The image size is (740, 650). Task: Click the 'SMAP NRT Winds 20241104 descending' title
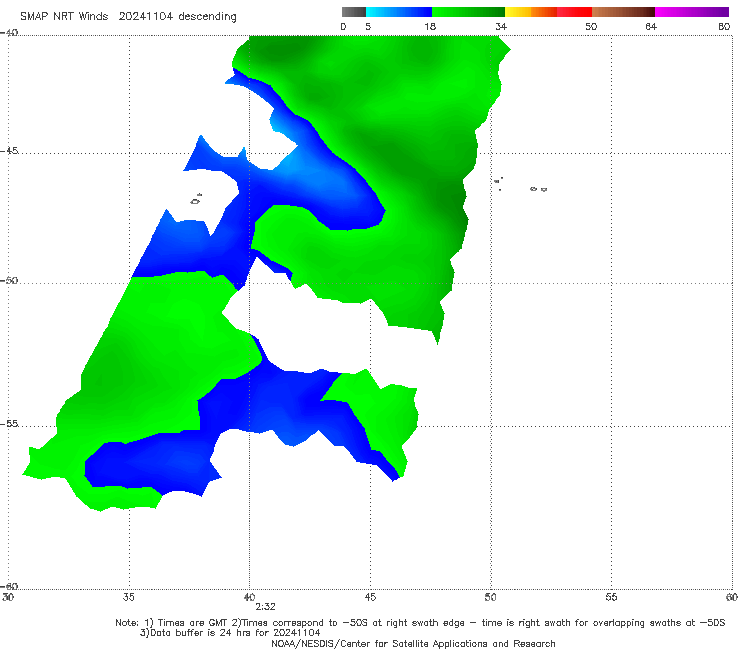tap(128, 16)
